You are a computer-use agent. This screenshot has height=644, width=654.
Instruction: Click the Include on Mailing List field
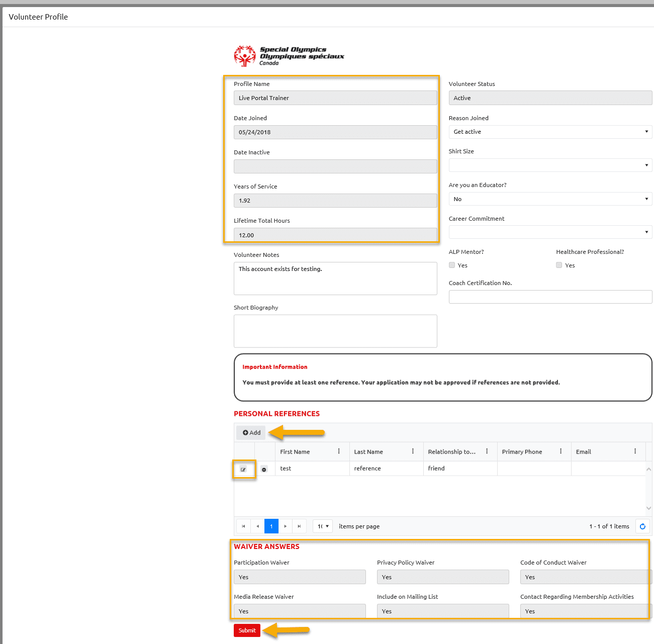[x=443, y=611]
